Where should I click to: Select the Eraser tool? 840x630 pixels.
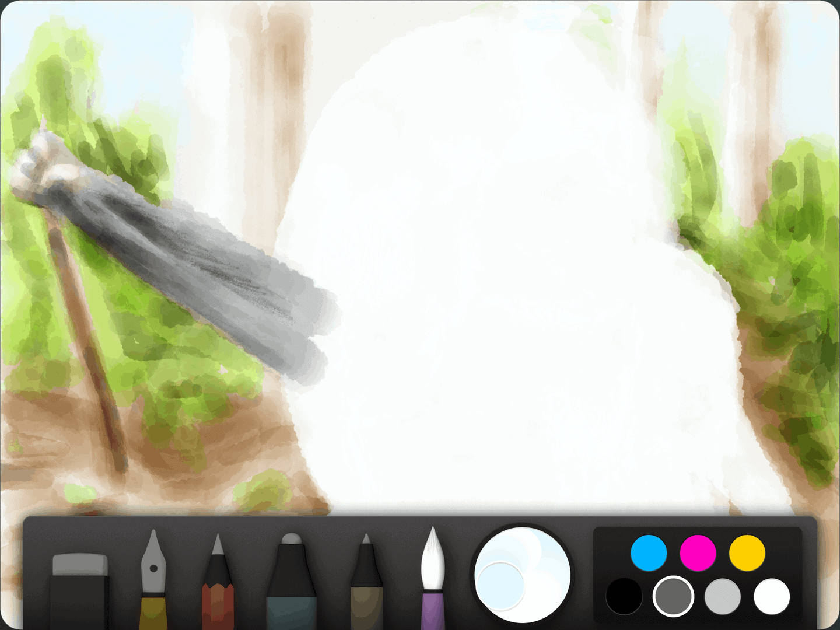pyautogui.click(x=80, y=589)
